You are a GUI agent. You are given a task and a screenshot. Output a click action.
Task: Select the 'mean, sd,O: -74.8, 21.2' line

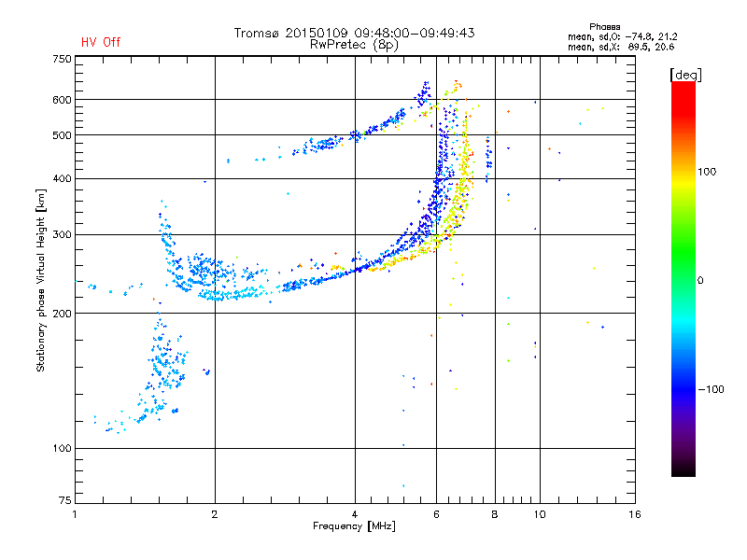[622, 36]
